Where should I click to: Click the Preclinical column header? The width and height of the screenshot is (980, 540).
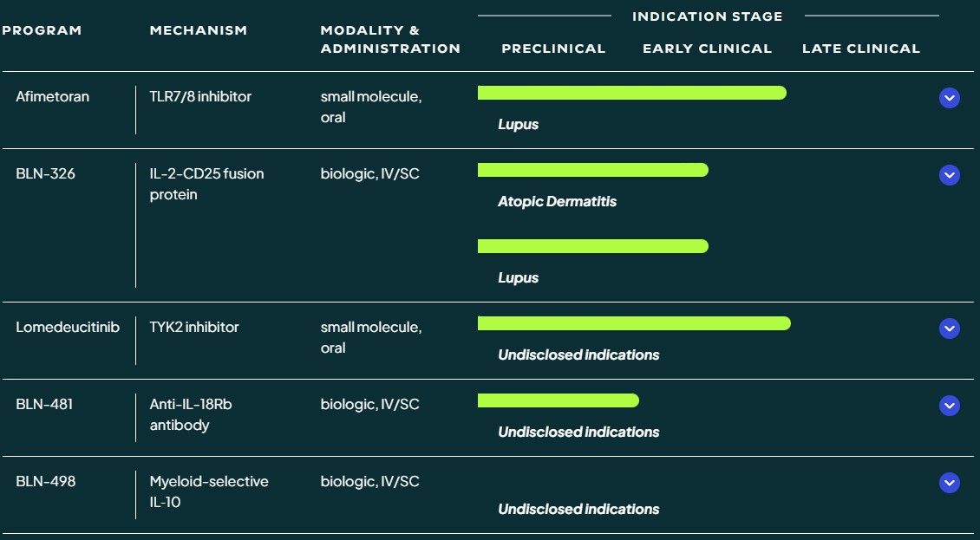(x=553, y=49)
